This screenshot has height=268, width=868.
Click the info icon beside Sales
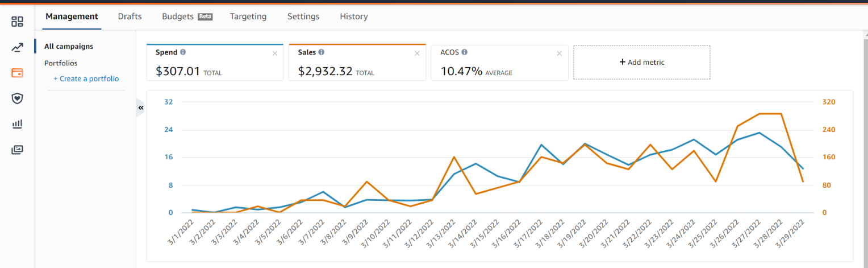click(322, 52)
